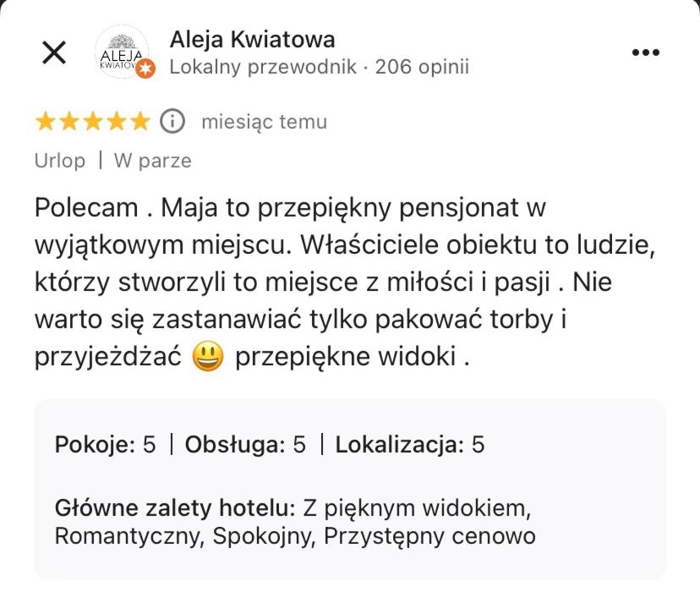This screenshot has height=592, width=700.
Task: Click the fifth star of rating
Action: coord(139,121)
